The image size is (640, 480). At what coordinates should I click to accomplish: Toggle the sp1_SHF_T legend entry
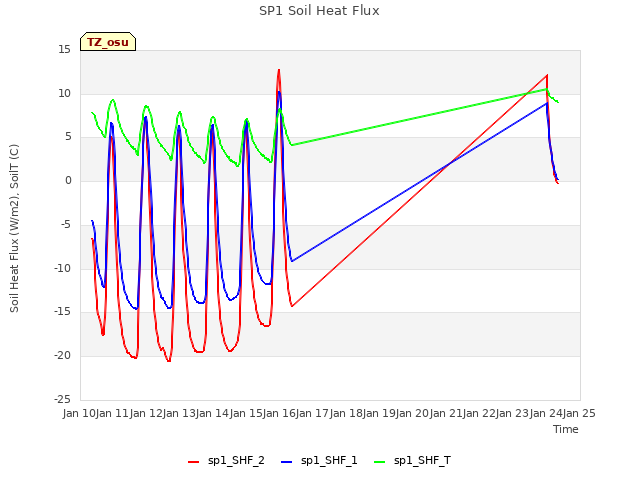(x=412, y=461)
